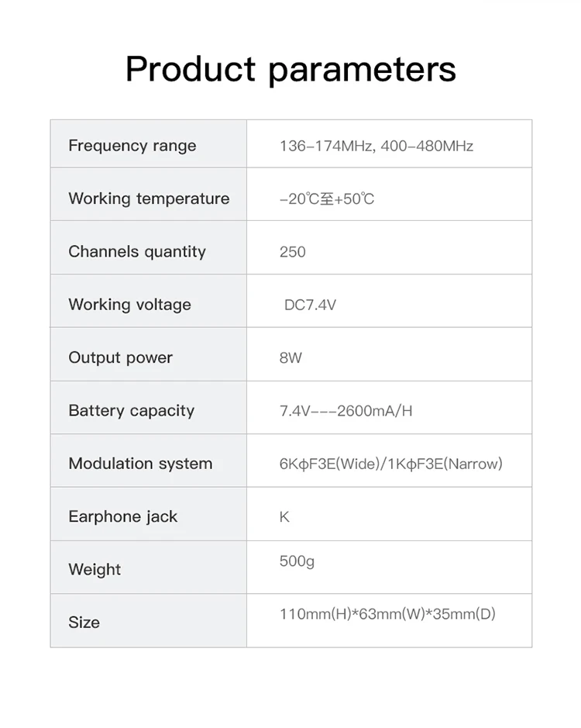Select the Channels quantity label
Screen dimensions: 581x728
[x=137, y=252]
